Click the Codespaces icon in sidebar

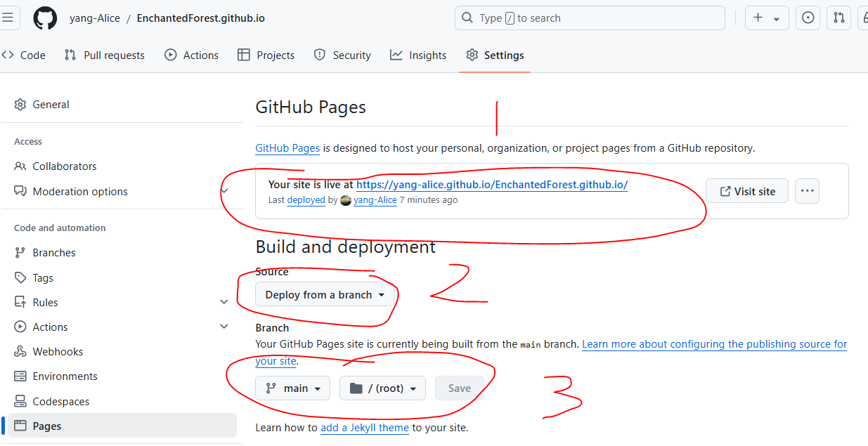(20, 402)
